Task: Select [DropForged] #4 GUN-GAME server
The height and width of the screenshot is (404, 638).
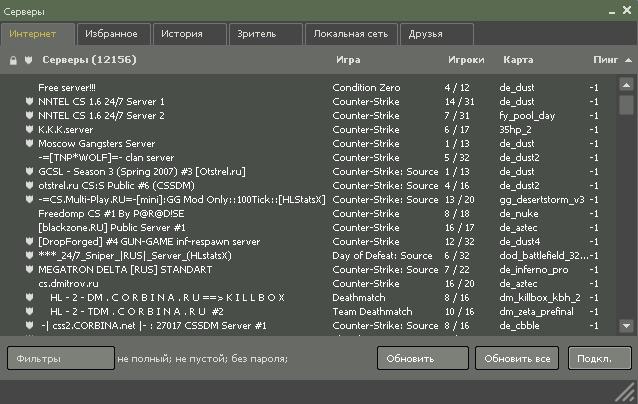Action: tap(309, 241)
